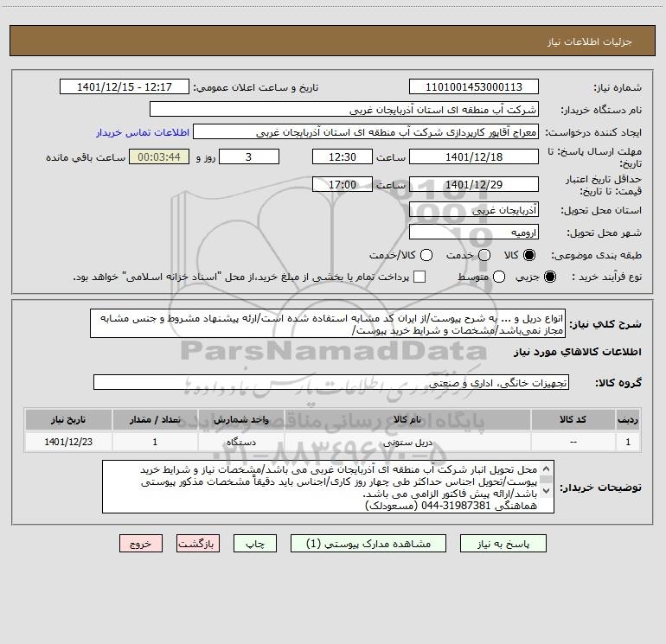The height and width of the screenshot is (644, 666).
Task: Click the delivery city field 'ارومیه'
Action: [474, 232]
